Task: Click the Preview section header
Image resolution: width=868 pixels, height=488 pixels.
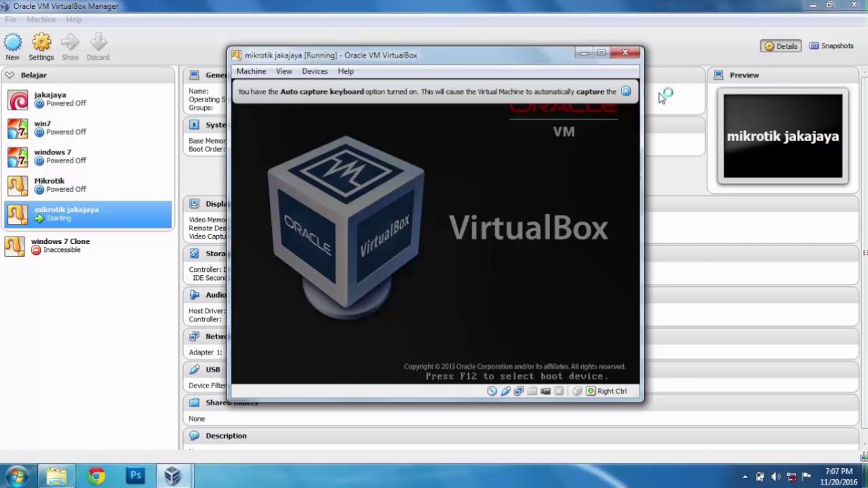Action: click(x=783, y=75)
